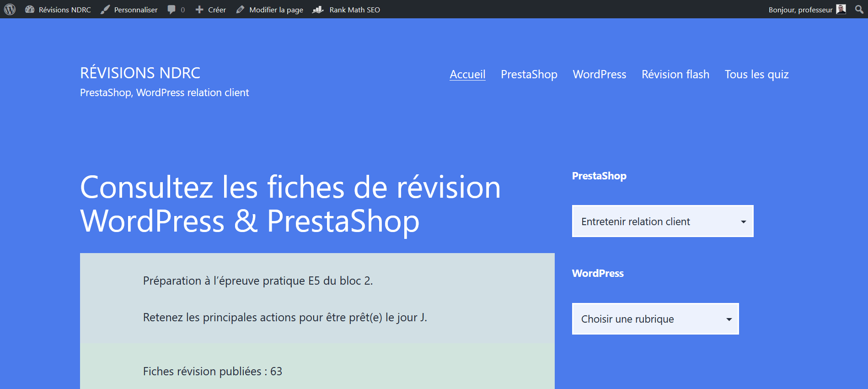
Task: Click the arrow of the PrestaShop category select
Action: point(744,222)
